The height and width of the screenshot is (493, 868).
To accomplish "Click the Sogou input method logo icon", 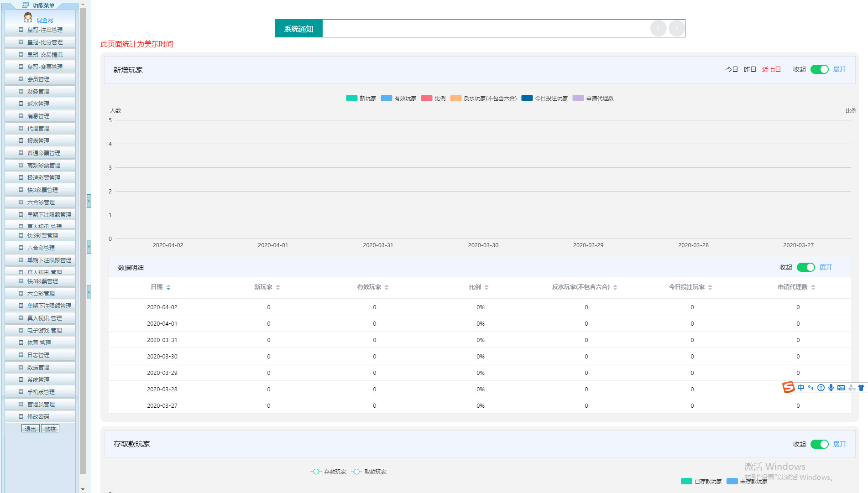I will pos(788,387).
